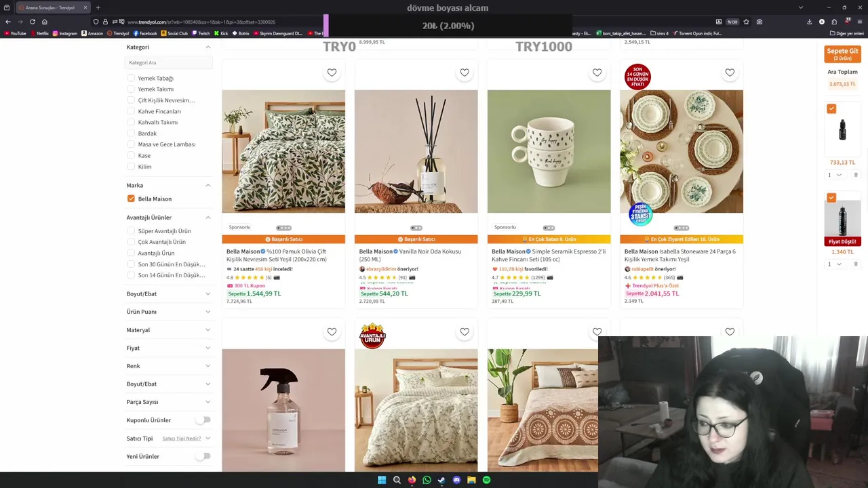This screenshot has height=488, width=868.
Task: Collapse the Kategori filter section
Action: pyautogui.click(x=208, y=47)
